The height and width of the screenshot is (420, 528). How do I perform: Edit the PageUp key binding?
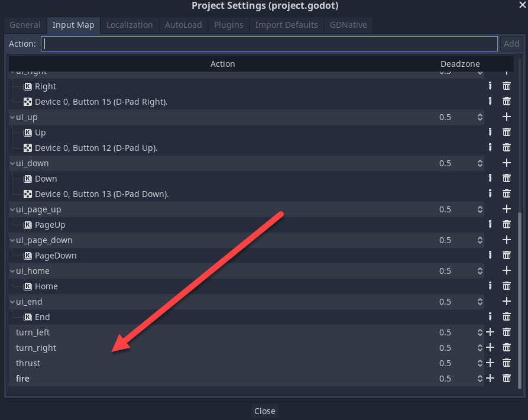[490, 225]
